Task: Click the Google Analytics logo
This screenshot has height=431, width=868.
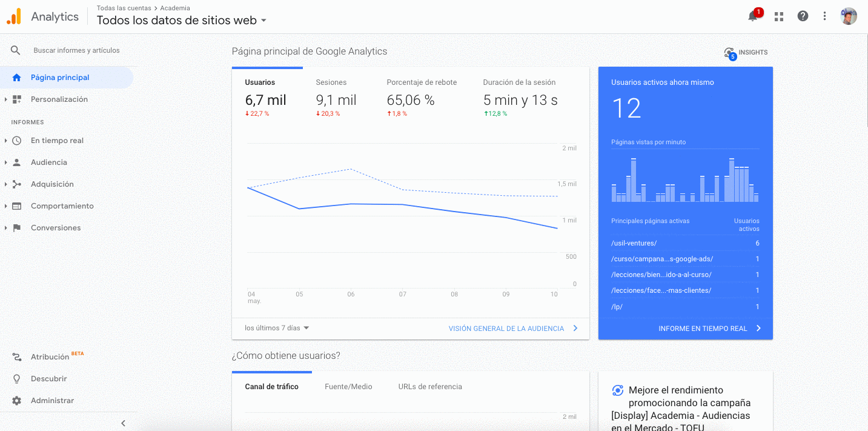Action: [x=14, y=16]
